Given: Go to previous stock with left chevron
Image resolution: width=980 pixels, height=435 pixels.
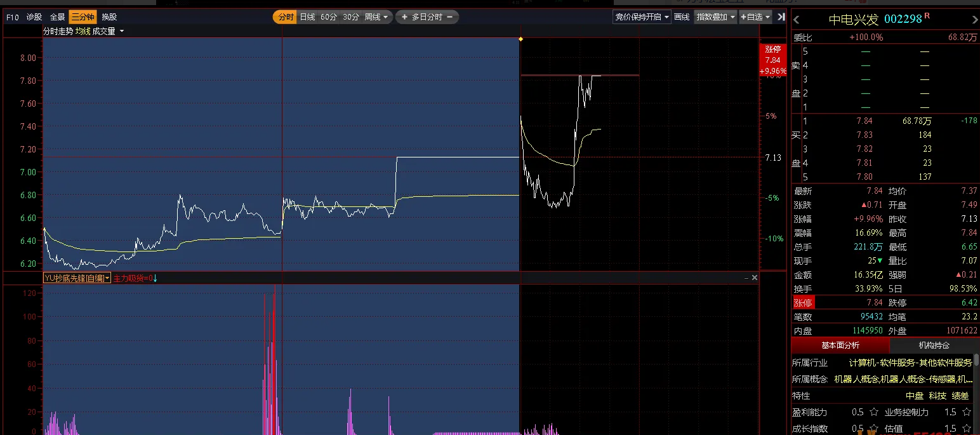Looking at the screenshot, I should click(x=797, y=19).
